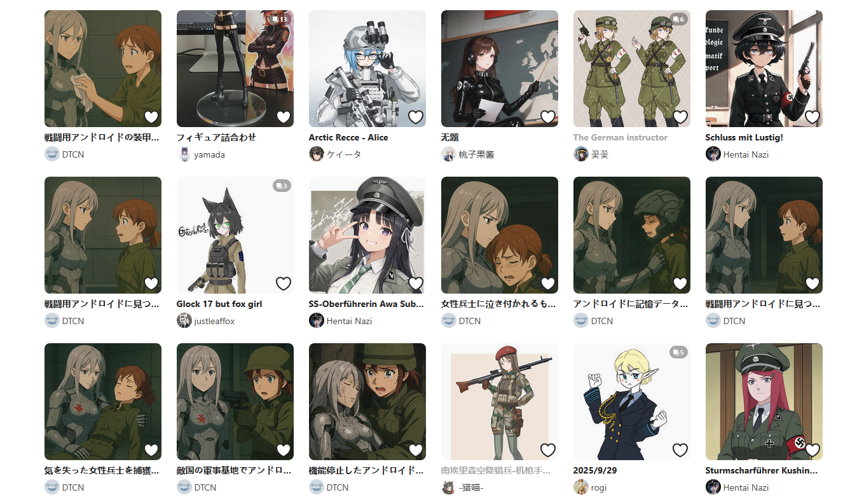Click the 13-page count badge on figure photo
The height and width of the screenshot is (504, 850).
coord(279,20)
